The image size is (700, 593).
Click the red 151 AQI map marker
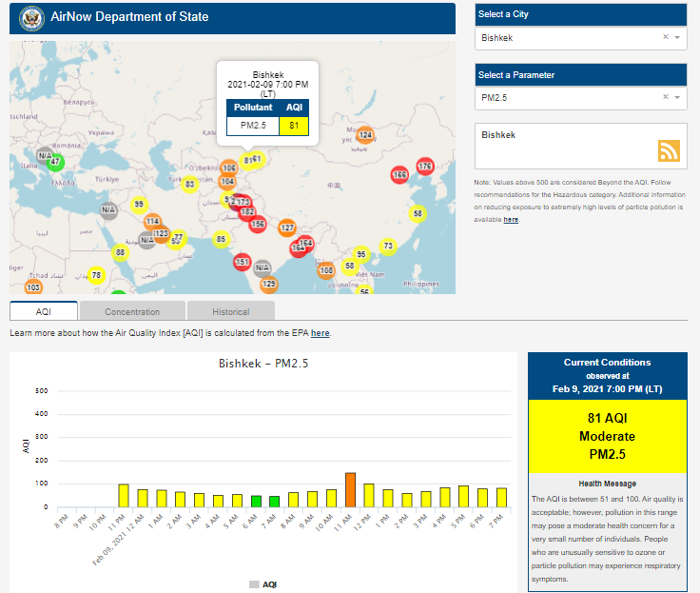point(242,262)
